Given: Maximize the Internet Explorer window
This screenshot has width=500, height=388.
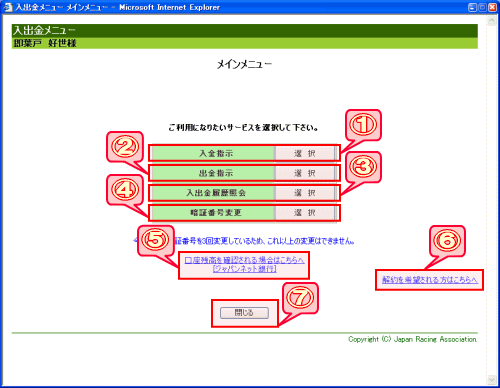Looking at the screenshot, I should click(x=482, y=7).
